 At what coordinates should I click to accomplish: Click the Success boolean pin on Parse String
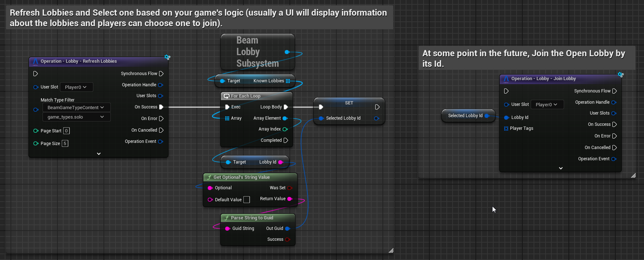288,239
